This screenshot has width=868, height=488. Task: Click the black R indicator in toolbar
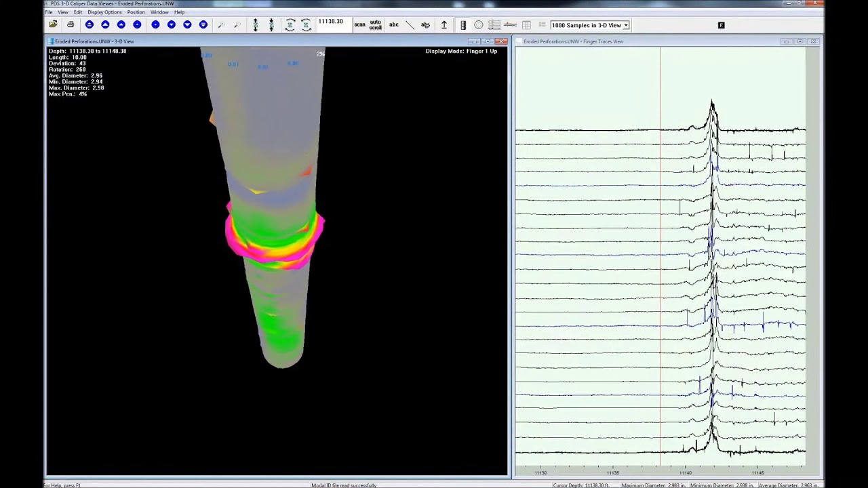tap(721, 25)
